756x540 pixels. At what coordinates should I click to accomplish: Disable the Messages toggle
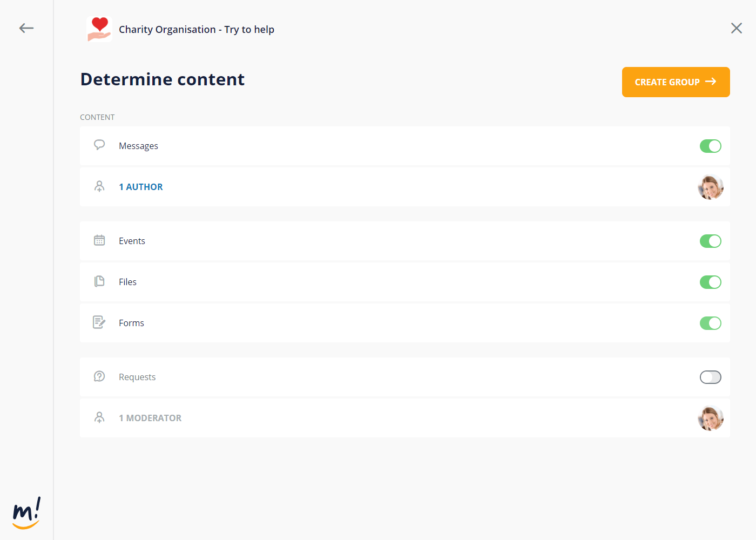pyautogui.click(x=710, y=146)
